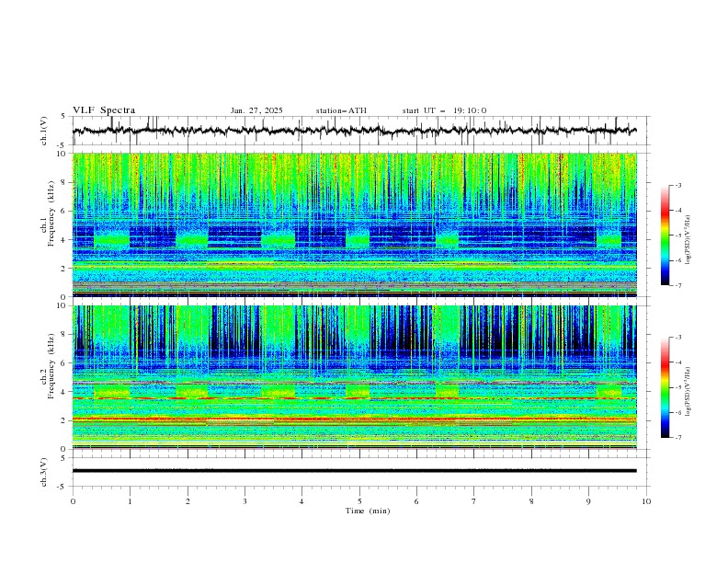The image size is (728, 563).
Task: Click time axis tick label "4"
Action: tap(302, 501)
